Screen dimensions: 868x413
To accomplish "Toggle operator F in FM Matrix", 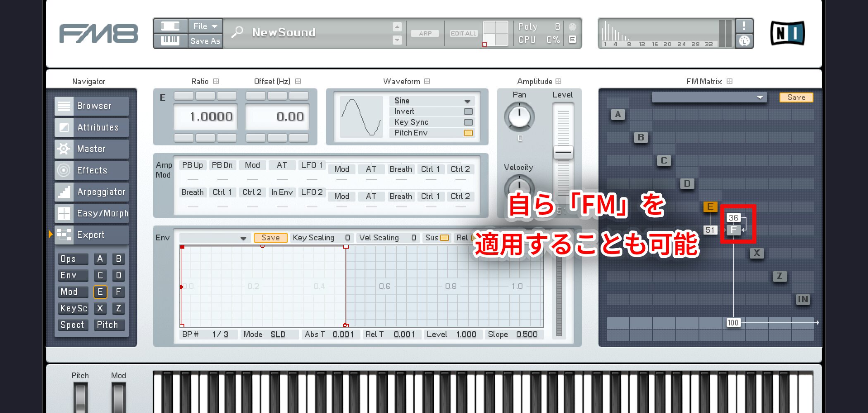I will [734, 230].
